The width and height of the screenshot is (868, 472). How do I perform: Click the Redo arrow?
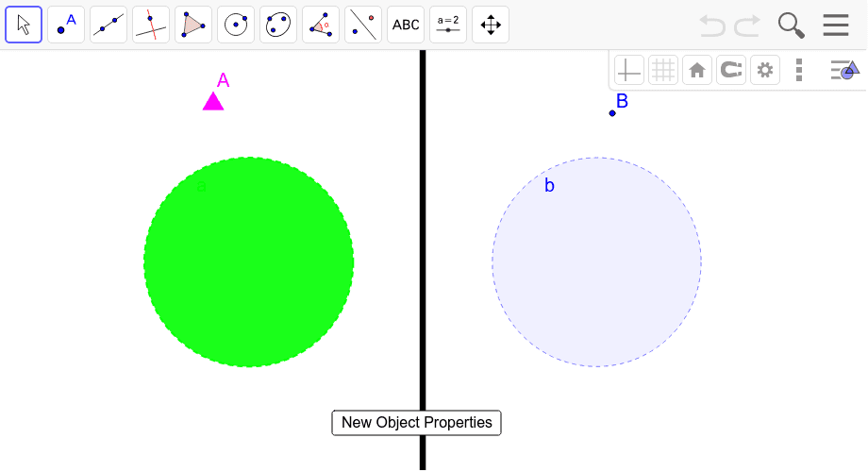click(747, 25)
